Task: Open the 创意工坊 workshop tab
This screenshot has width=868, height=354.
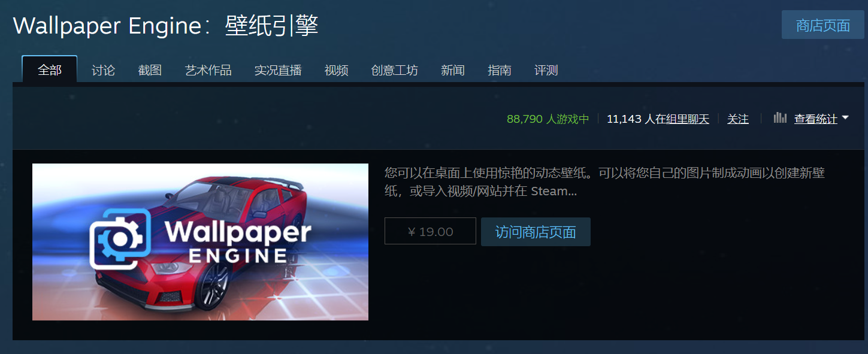Action: point(395,70)
